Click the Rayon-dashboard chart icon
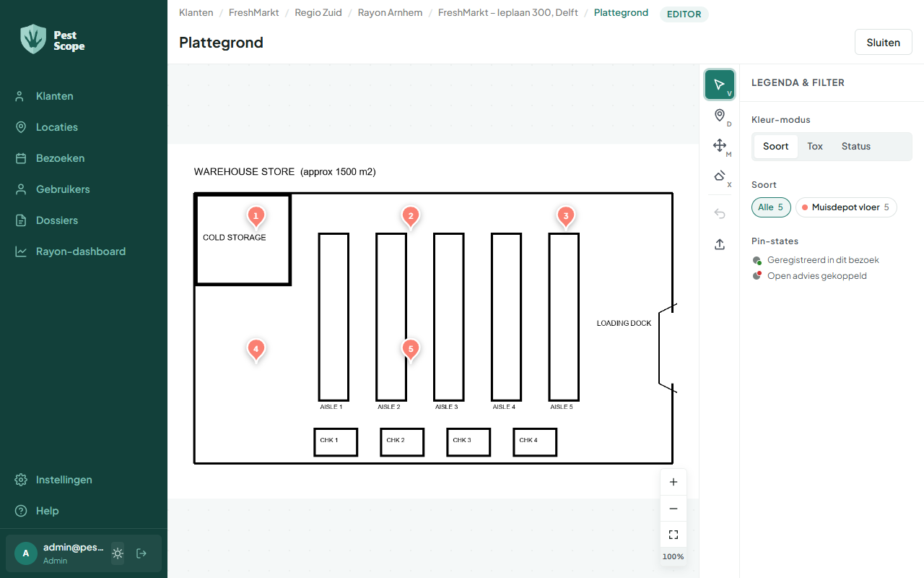Image resolution: width=924 pixels, height=578 pixels. click(20, 251)
